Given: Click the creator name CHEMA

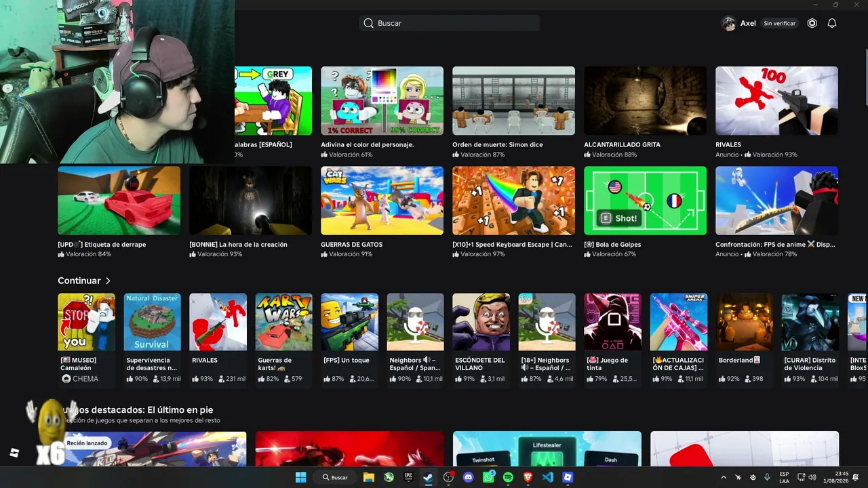Looking at the screenshot, I should [85, 379].
